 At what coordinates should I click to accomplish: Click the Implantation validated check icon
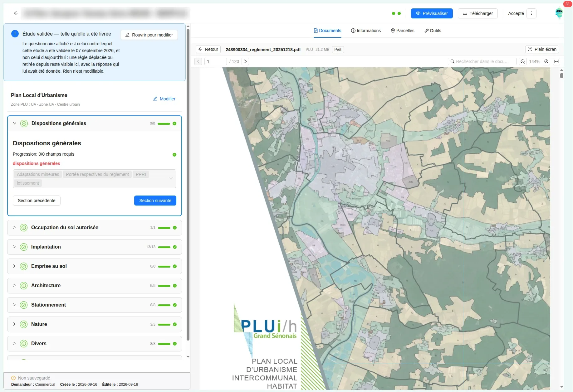(24, 247)
